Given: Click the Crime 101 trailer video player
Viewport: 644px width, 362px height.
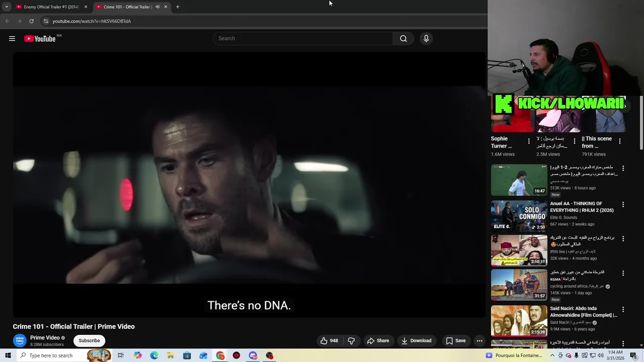Looking at the screenshot, I should point(250,185).
